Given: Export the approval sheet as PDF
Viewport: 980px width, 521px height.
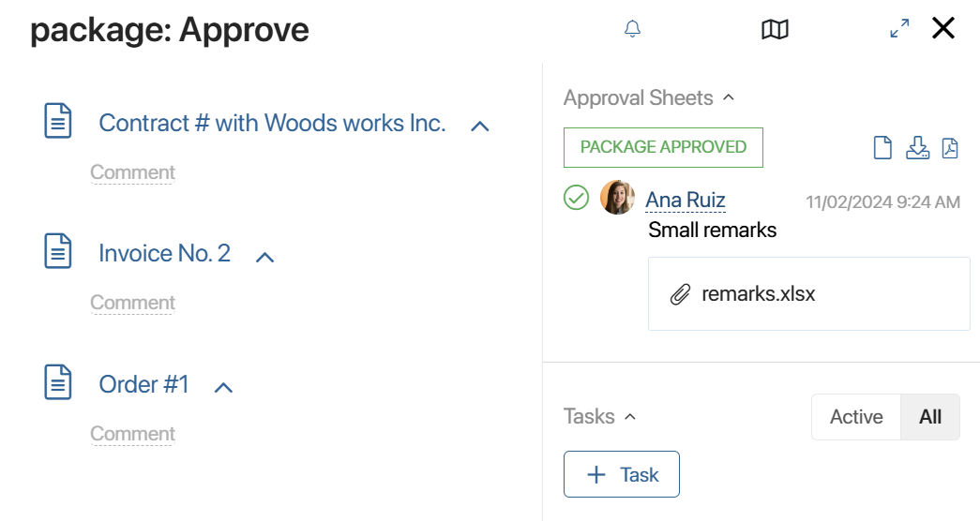Looking at the screenshot, I should (950, 148).
